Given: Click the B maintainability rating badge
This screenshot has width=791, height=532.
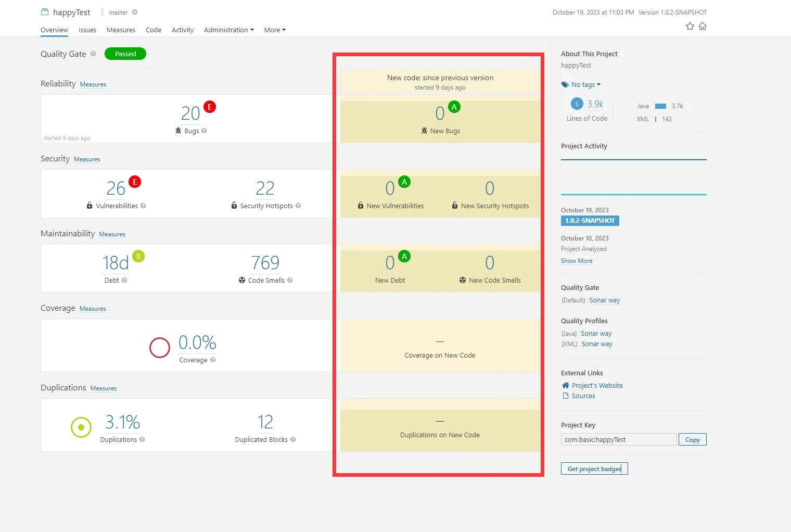Looking at the screenshot, I should tap(138, 256).
